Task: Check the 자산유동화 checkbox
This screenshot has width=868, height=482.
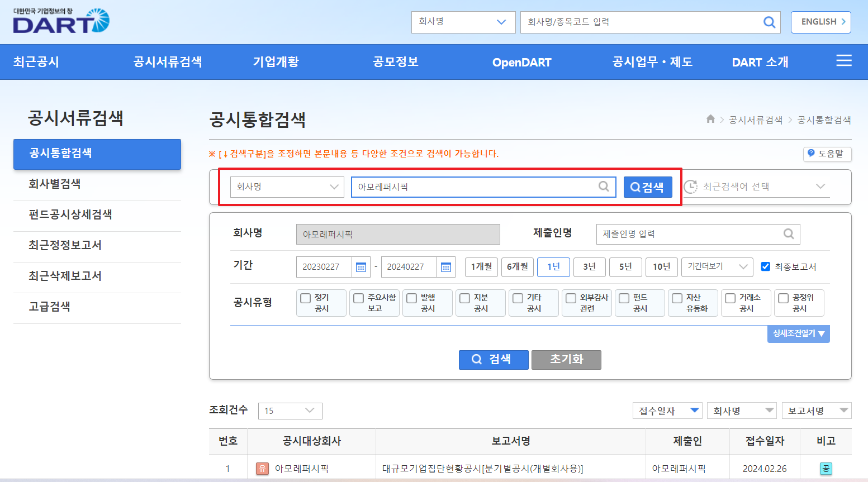Action: click(677, 298)
